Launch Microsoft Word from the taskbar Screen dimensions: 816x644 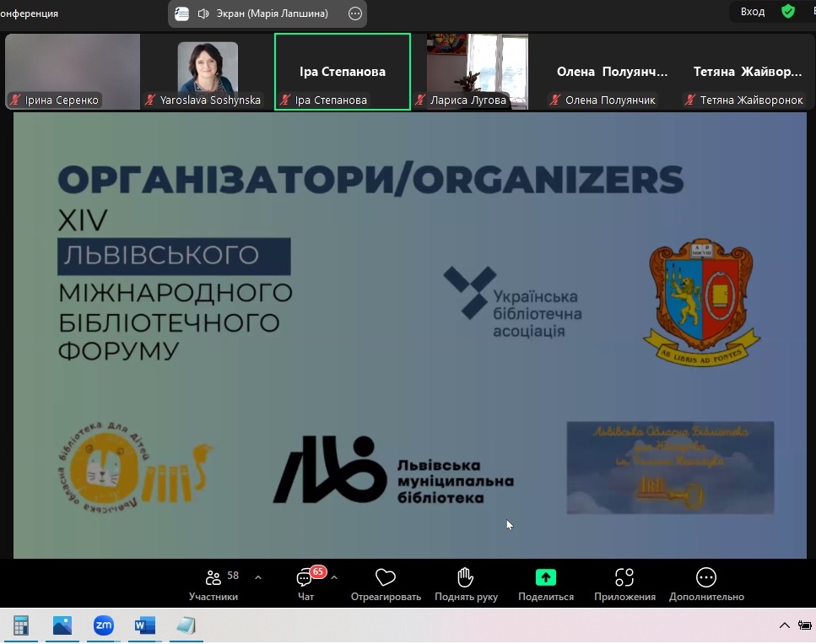tap(143, 625)
